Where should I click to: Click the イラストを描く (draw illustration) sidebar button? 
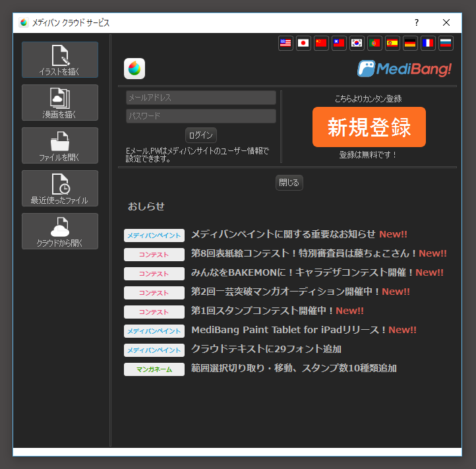click(60, 59)
